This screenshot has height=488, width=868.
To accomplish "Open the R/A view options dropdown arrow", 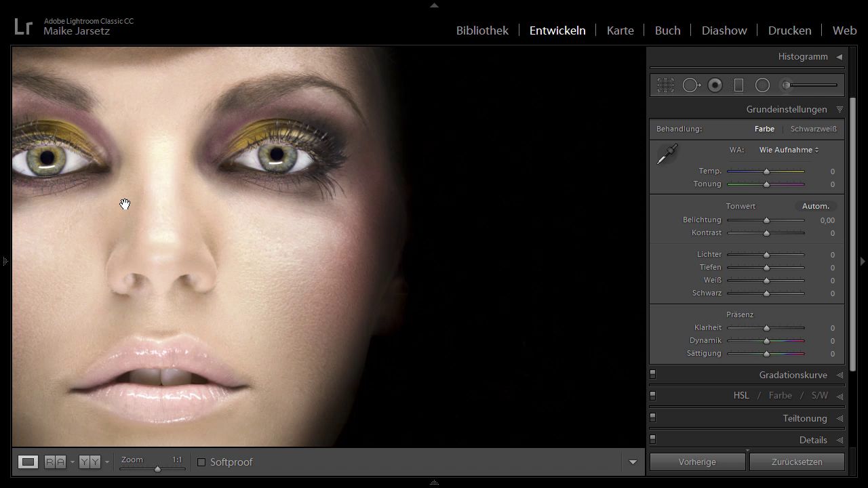I will [x=72, y=462].
